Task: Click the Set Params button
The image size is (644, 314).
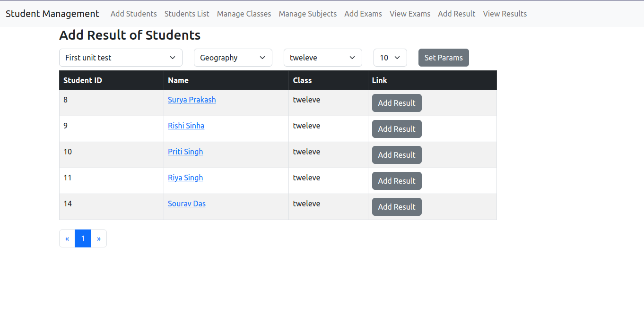Action: [x=443, y=57]
